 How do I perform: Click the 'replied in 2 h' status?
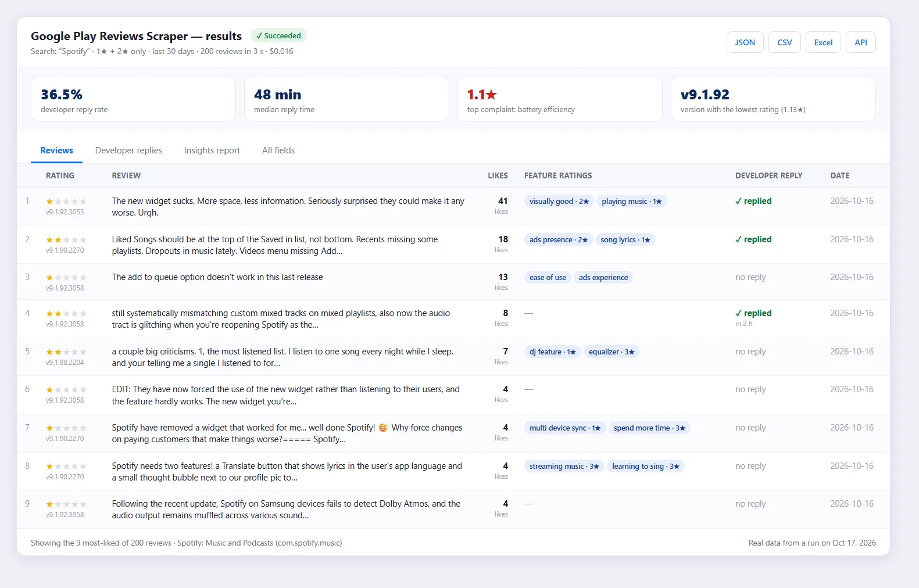click(753, 318)
